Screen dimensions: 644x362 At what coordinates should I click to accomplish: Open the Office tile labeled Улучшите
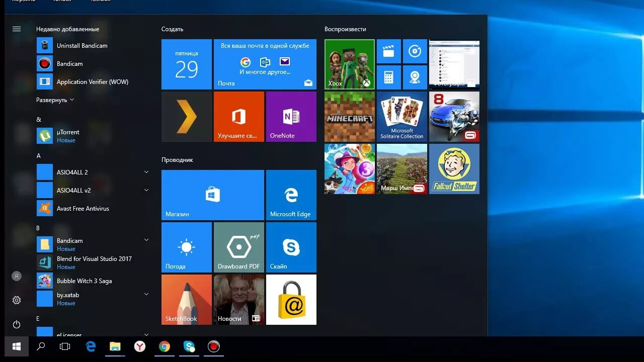[x=239, y=117]
